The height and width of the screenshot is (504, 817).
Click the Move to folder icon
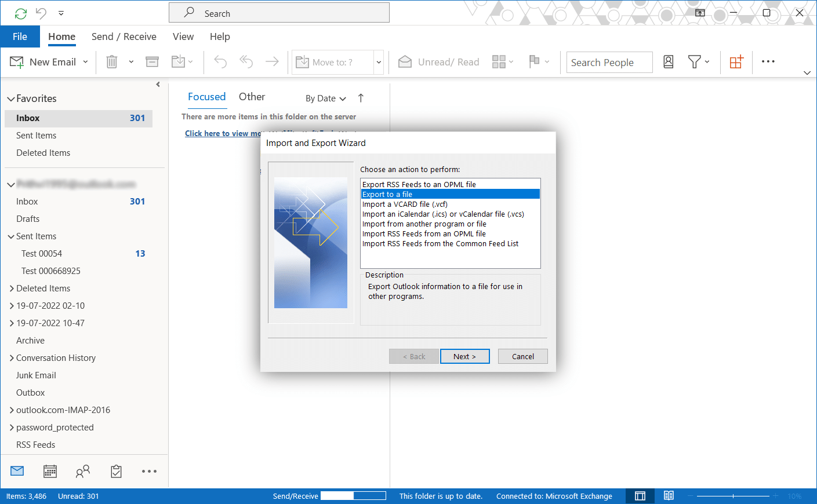(179, 61)
